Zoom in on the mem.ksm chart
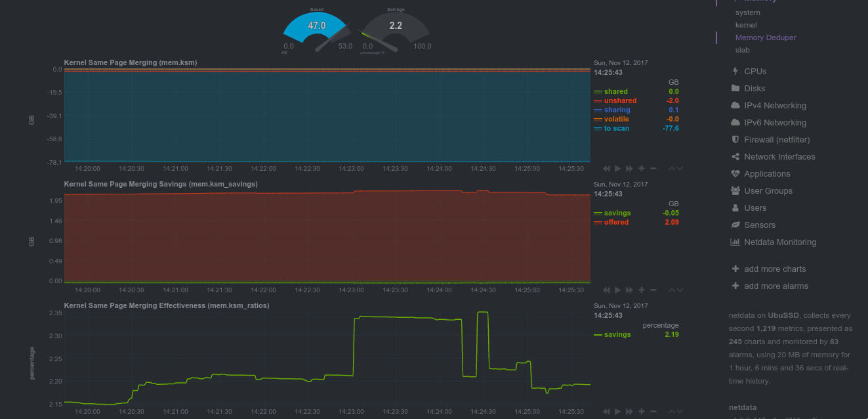868x419 pixels. (641, 168)
